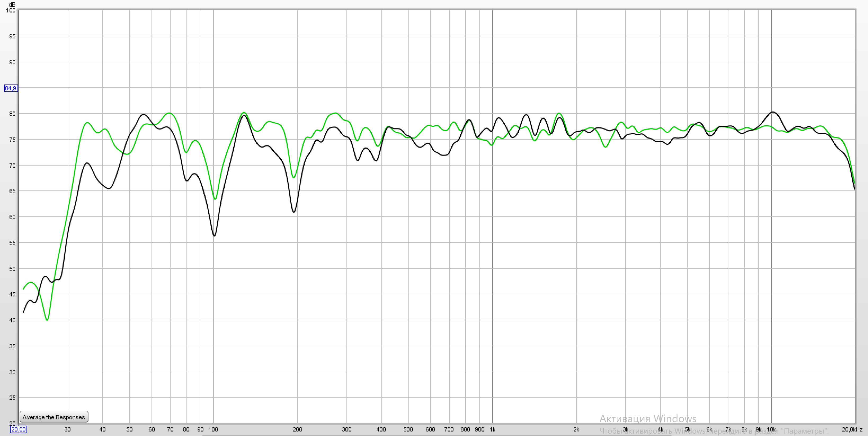Click the dB unit label at top
The width and height of the screenshot is (868, 436).
point(12,5)
